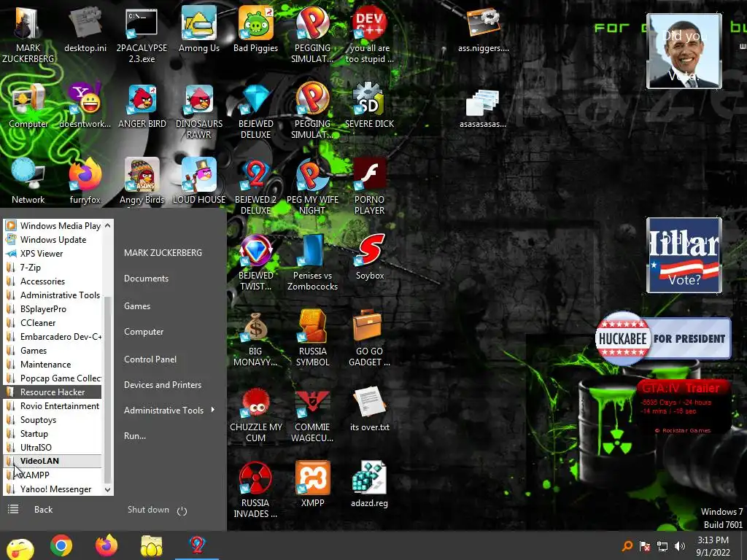Open Action Center flag tray icon

pyautogui.click(x=645, y=546)
